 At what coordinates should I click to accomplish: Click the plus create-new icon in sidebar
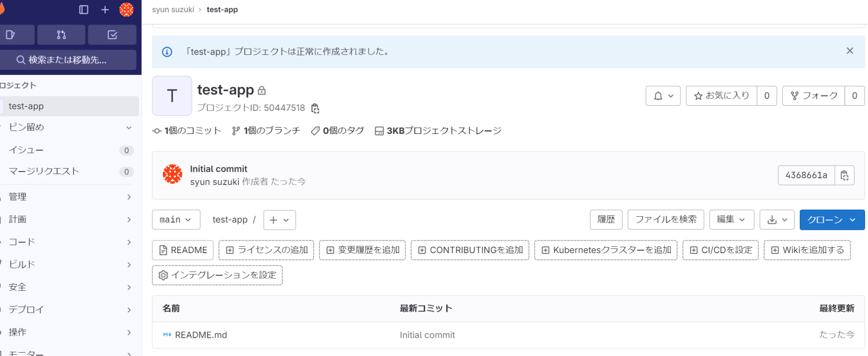(105, 10)
